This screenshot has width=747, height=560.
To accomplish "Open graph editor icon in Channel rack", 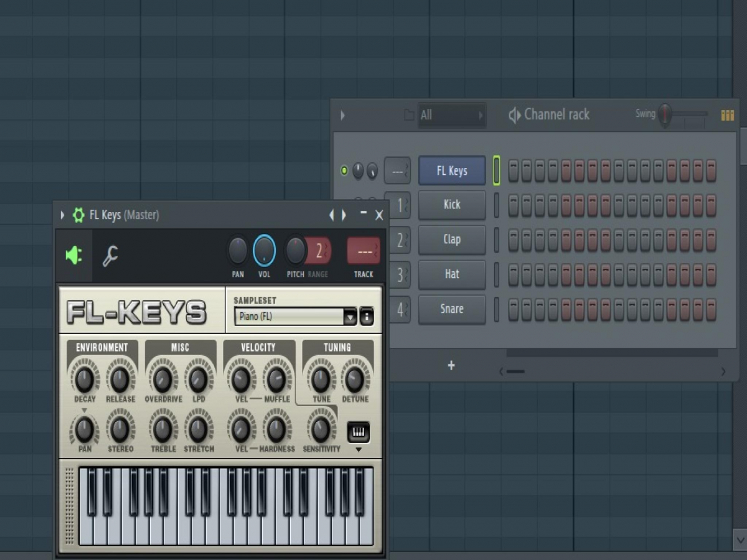I will tap(727, 115).
